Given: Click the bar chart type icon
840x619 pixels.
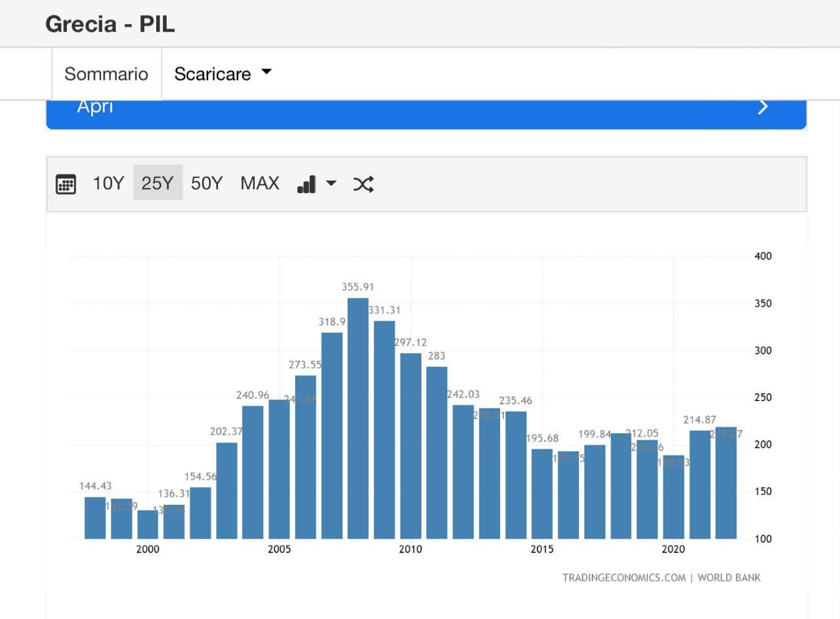Looking at the screenshot, I should (x=306, y=184).
